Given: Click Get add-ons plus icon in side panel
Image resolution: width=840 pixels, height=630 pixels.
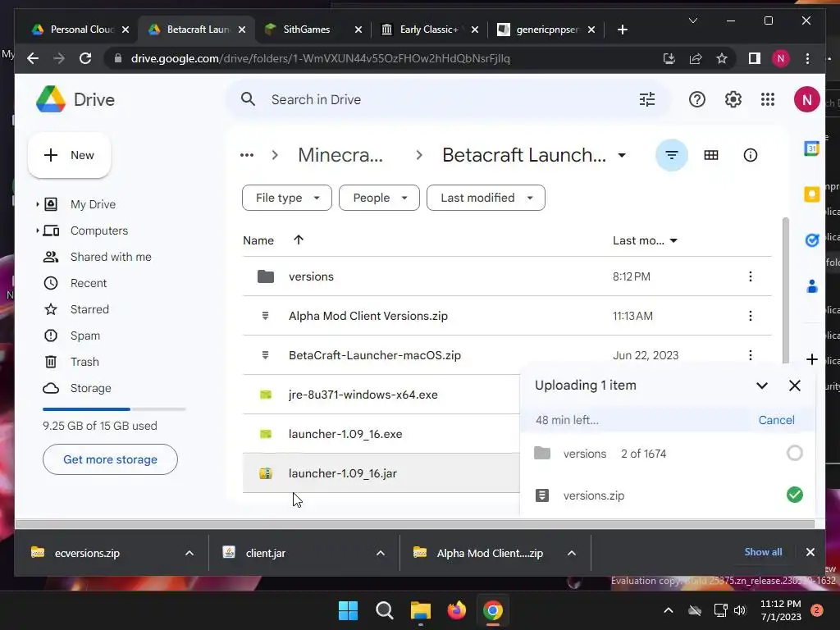Looking at the screenshot, I should [x=812, y=359].
